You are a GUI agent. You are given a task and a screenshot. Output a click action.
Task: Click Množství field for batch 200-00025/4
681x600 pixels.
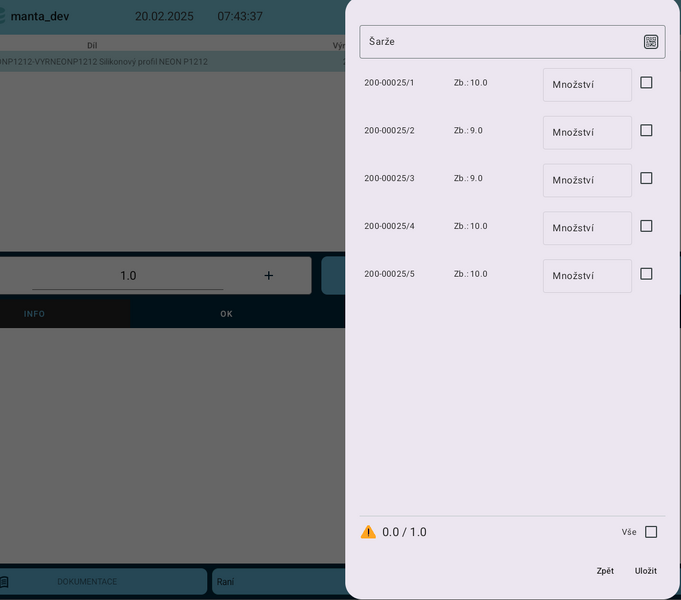[587, 228]
